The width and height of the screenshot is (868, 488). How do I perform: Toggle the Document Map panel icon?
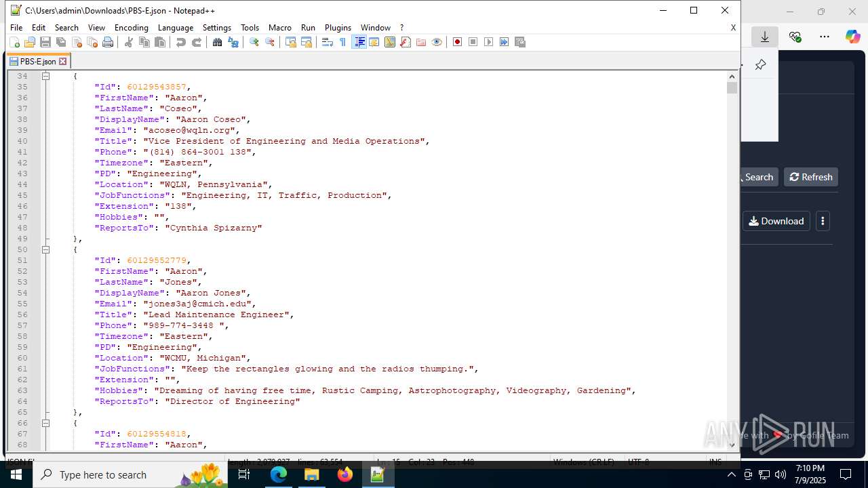coord(389,42)
